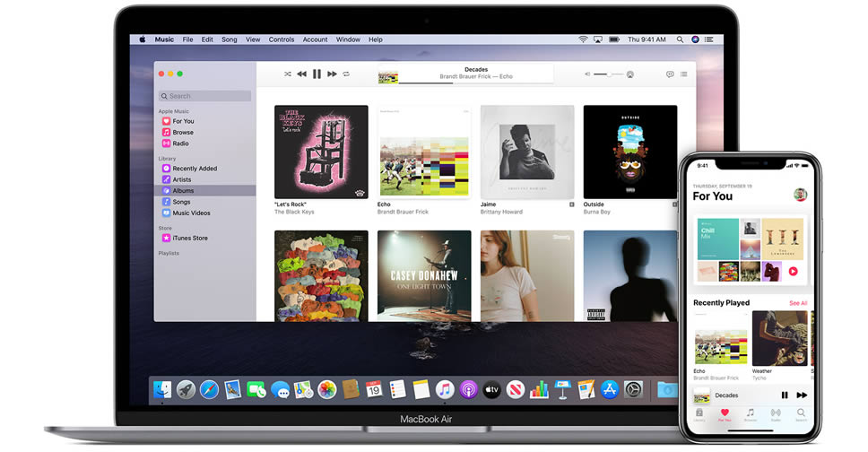Screen dimensions: 868x452
Task: Go back to the previous track
Action: tap(301, 74)
